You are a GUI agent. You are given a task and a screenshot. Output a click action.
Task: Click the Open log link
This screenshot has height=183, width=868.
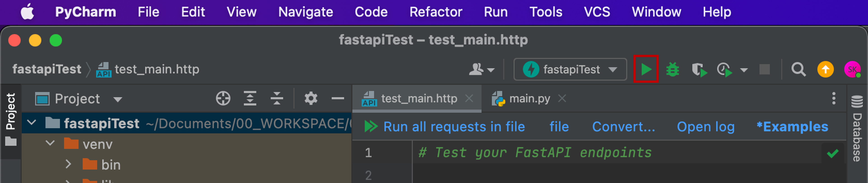tap(706, 127)
